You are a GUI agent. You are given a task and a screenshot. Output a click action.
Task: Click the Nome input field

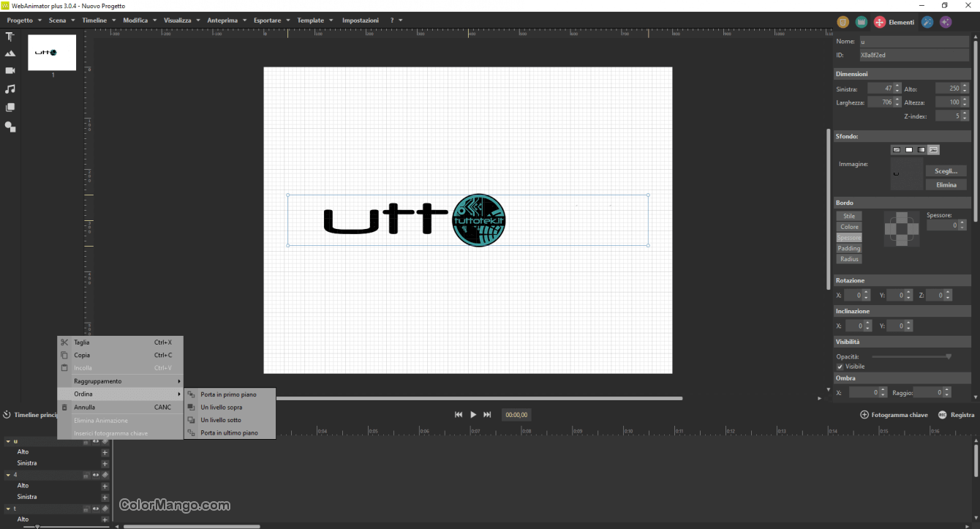tap(913, 42)
